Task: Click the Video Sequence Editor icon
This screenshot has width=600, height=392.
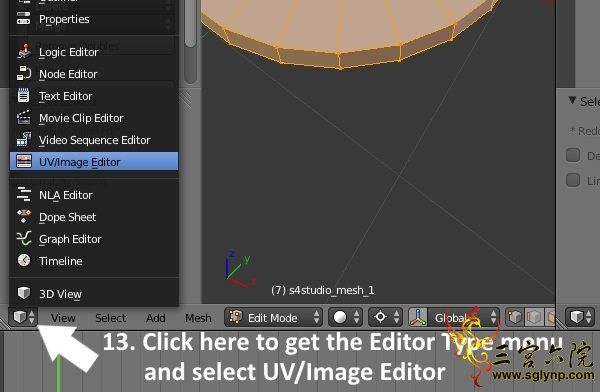Action: [24, 139]
